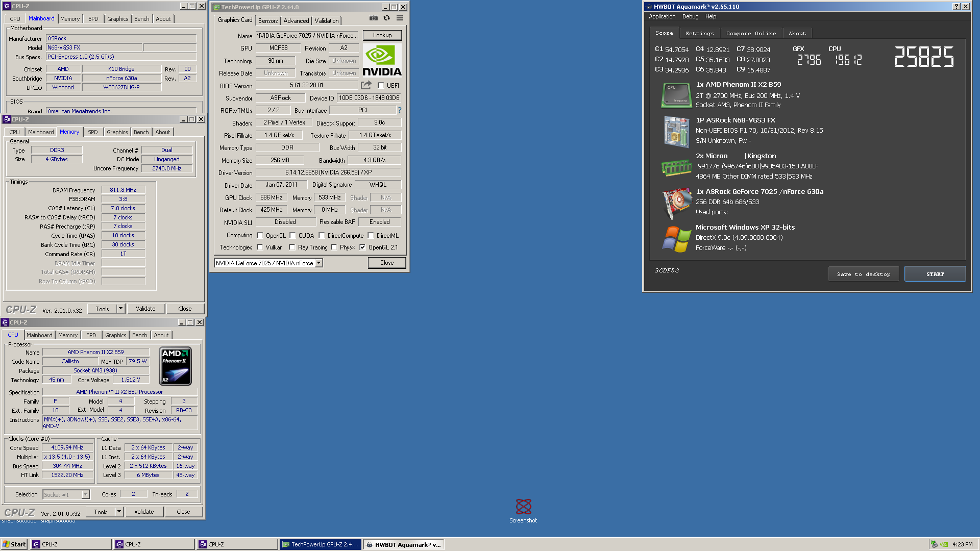The height and width of the screenshot is (551, 980).
Task: Open the Validation tab in GPU-Z
Action: point(327,21)
